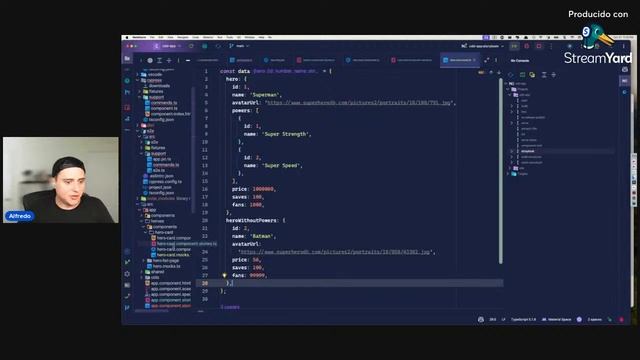Select hero.mocks.ts in project tree

pyautogui.click(x=164, y=266)
